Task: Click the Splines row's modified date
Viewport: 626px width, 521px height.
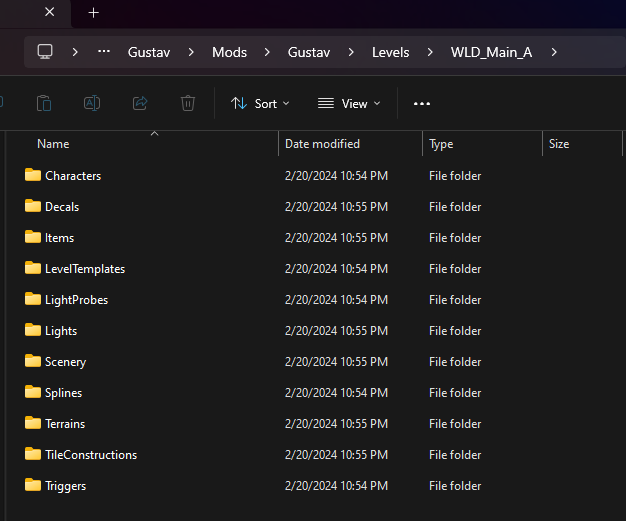Action: (x=336, y=393)
